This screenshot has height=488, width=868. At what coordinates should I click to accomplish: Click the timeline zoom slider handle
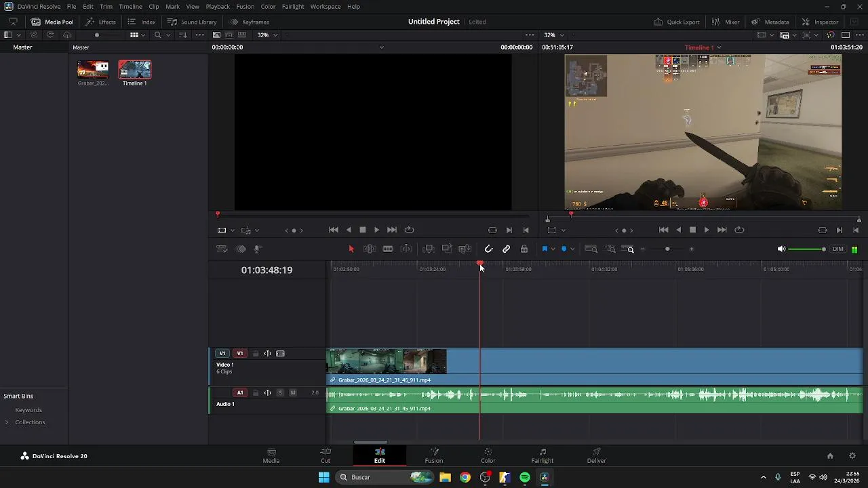click(x=667, y=249)
